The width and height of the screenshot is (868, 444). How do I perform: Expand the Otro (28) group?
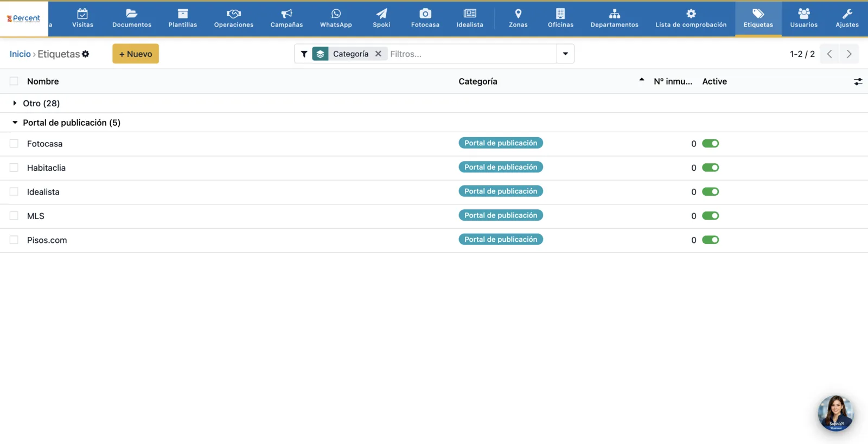(15, 103)
